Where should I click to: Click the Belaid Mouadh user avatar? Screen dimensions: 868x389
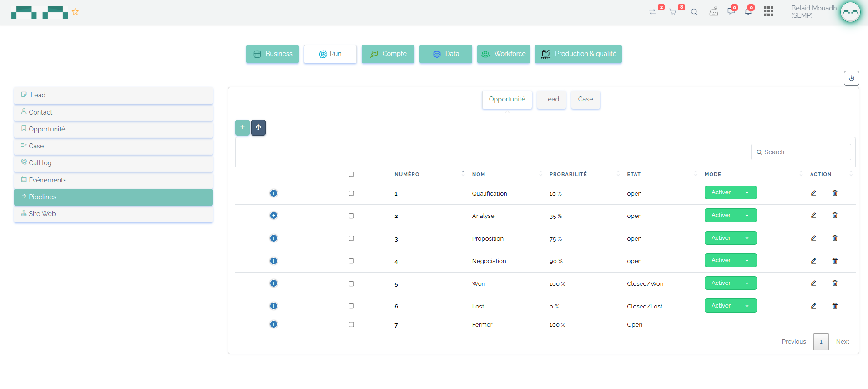pyautogui.click(x=850, y=12)
